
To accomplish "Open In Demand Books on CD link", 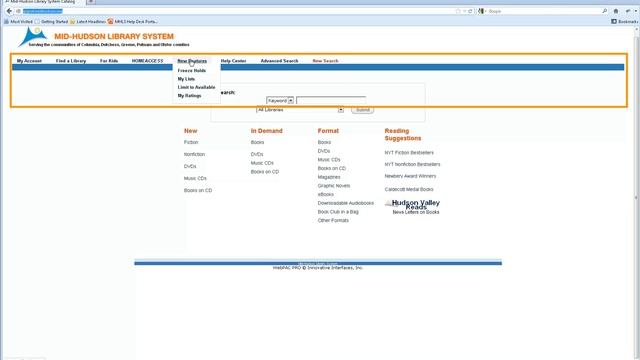I will [x=265, y=172].
